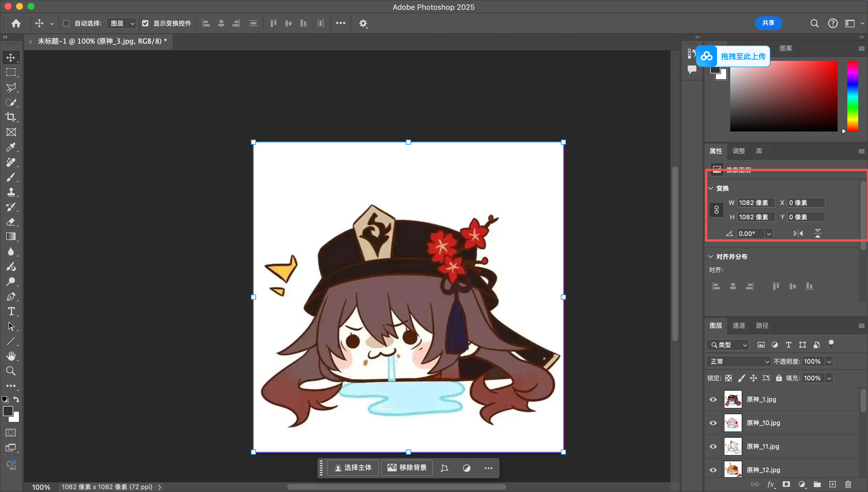Open the 图层 auto-select dropdown
Viewport: 868px width, 492px height.
pyautogui.click(x=122, y=23)
